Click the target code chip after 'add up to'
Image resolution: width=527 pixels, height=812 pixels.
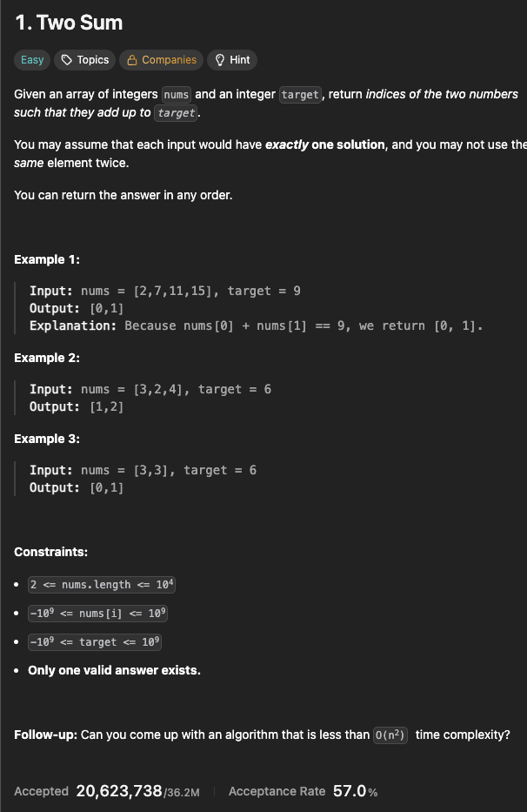click(x=177, y=112)
